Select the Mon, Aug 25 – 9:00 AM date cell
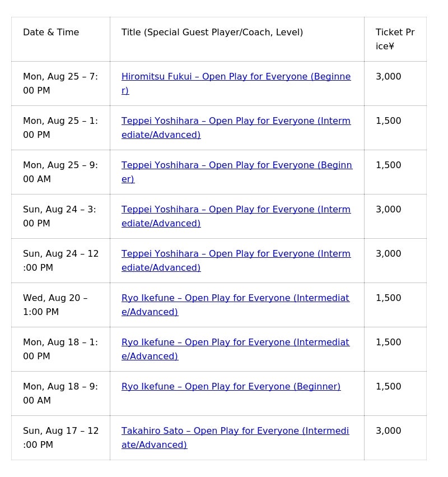 [x=60, y=172]
